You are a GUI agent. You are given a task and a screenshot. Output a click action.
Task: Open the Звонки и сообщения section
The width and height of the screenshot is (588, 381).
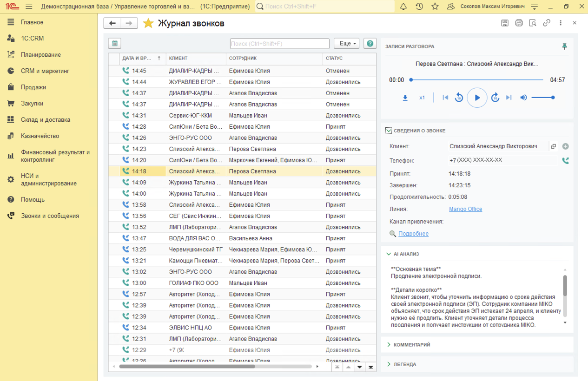click(50, 216)
